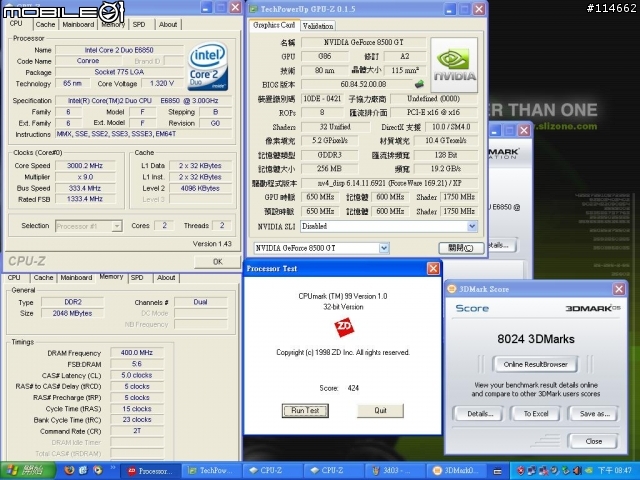Screen dimensions: 640x480
Task: Click To Excel in 3DMark Score window
Action: pos(536,413)
